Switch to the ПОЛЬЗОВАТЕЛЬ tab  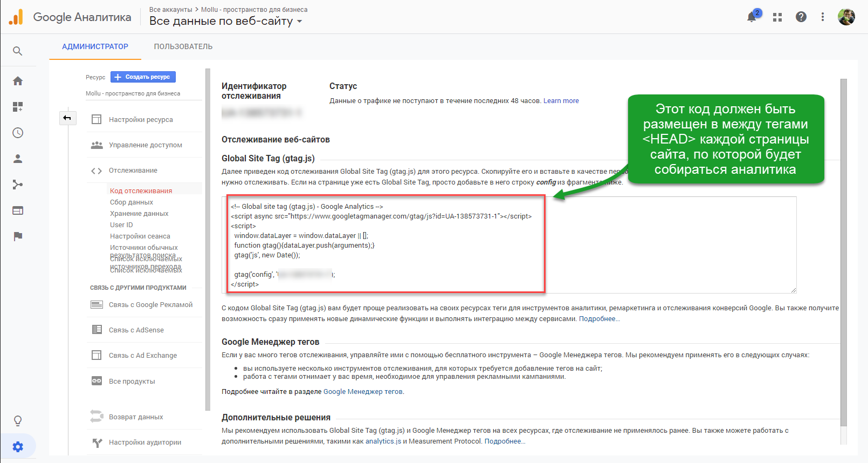[183, 46]
